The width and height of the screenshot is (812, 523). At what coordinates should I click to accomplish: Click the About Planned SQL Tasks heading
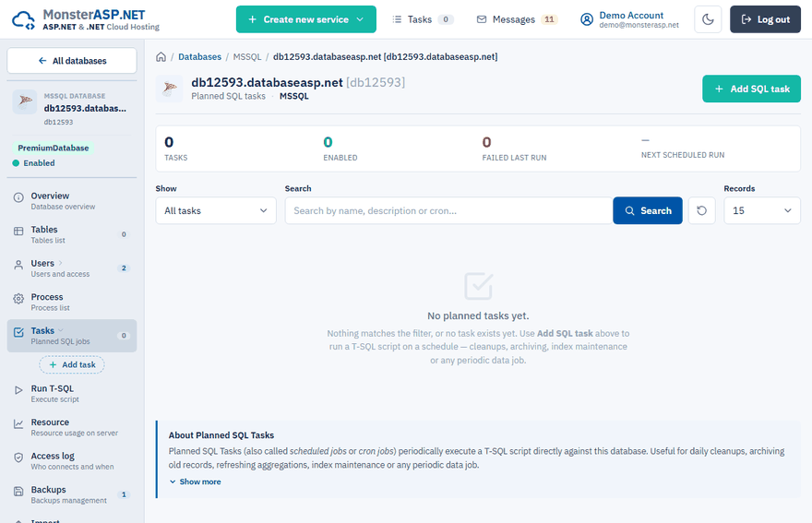pos(221,435)
